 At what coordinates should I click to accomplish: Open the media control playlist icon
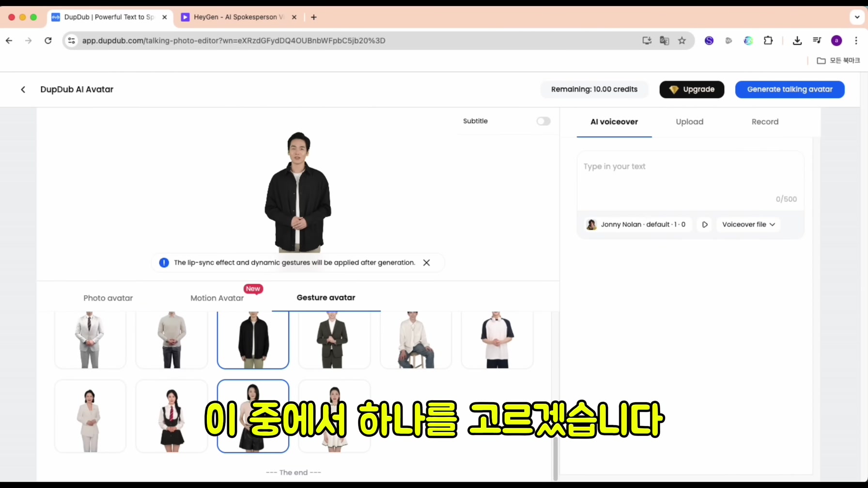point(817,41)
